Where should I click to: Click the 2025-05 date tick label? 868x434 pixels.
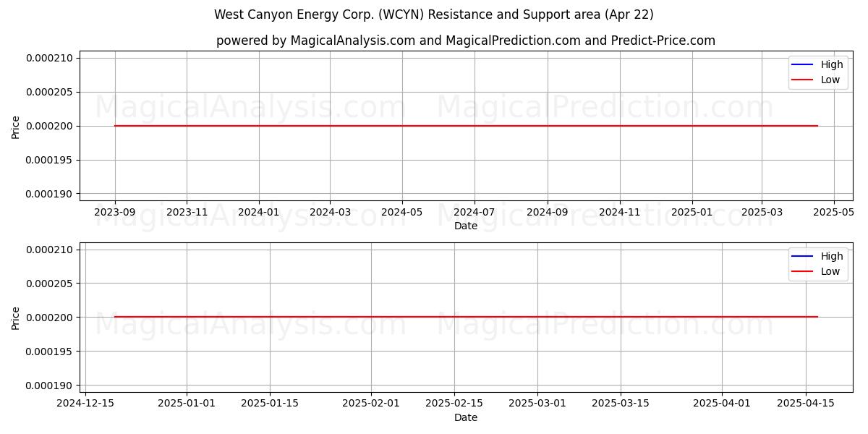(834, 213)
